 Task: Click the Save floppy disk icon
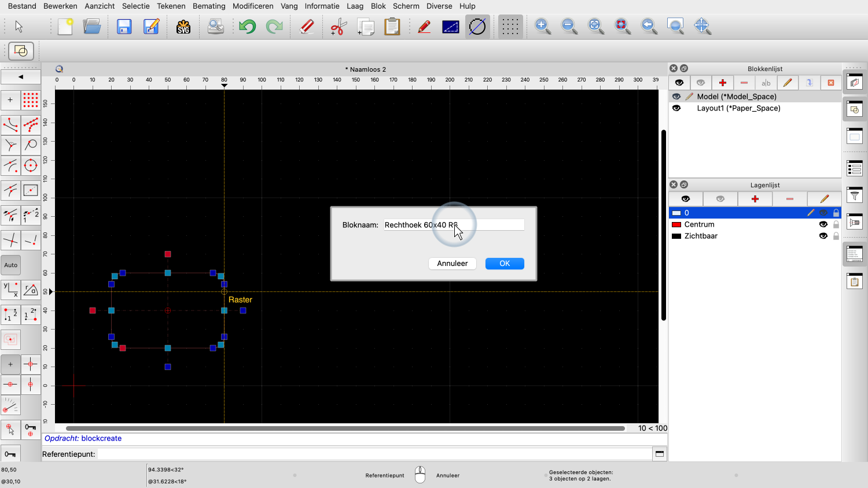[124, 27]
